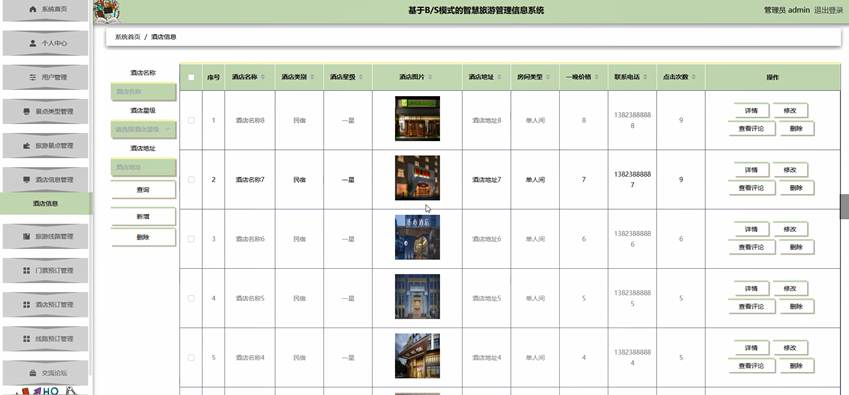Sort by 酒店名称 using its sort arrows
The image size is (849, 395).
(x=263, y=77)
